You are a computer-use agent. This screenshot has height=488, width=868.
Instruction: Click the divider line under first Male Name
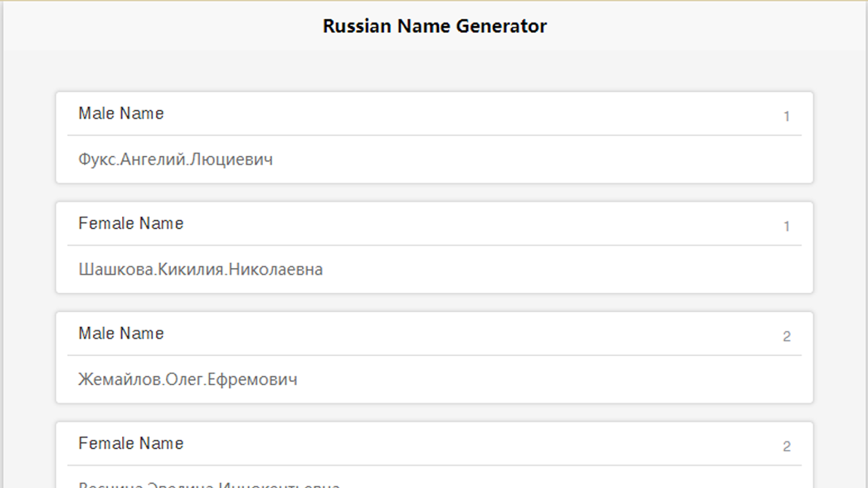434,135
